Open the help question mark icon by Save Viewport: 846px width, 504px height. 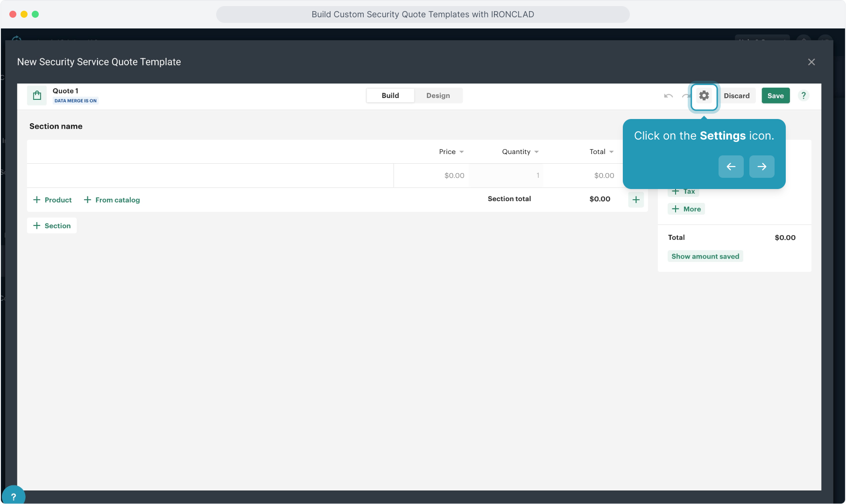(x=803, y=96)
